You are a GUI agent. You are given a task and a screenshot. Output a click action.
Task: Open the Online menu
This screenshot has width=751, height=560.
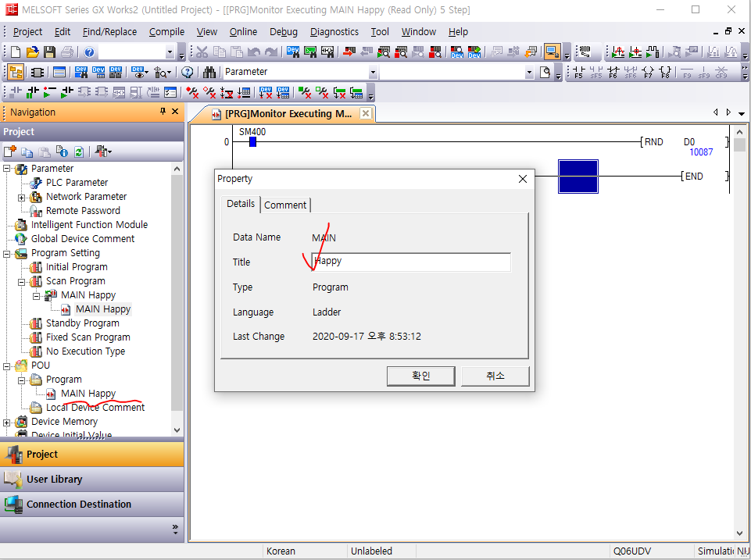tap(243, 31)
